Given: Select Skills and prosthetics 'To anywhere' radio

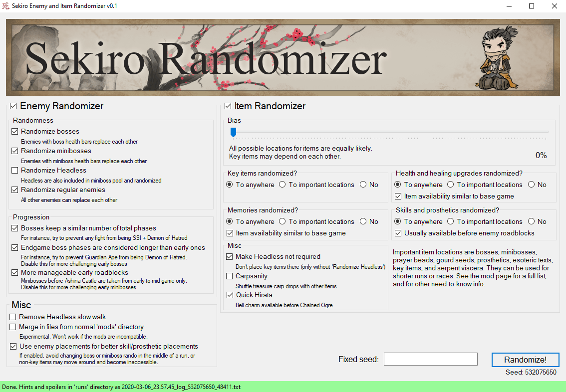Looking at the screenshot, I should [398, 221].
